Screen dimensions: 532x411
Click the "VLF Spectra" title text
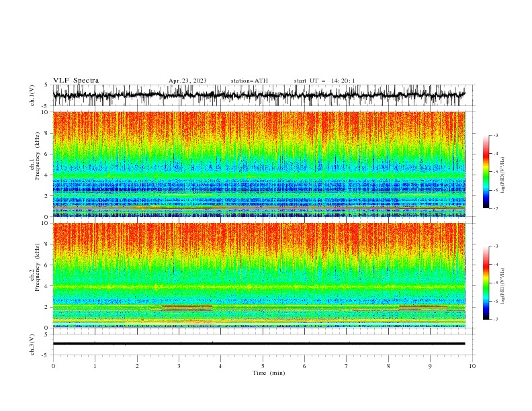(x=76, y=81)
